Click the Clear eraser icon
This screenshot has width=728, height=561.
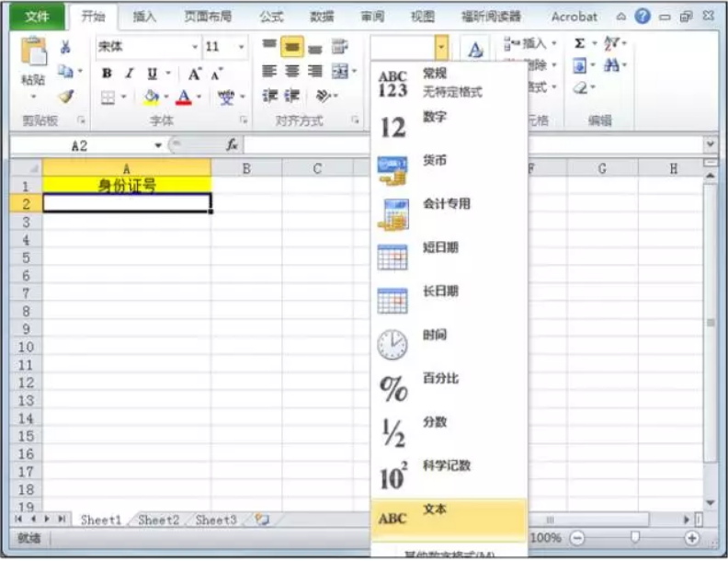point(580,87)
